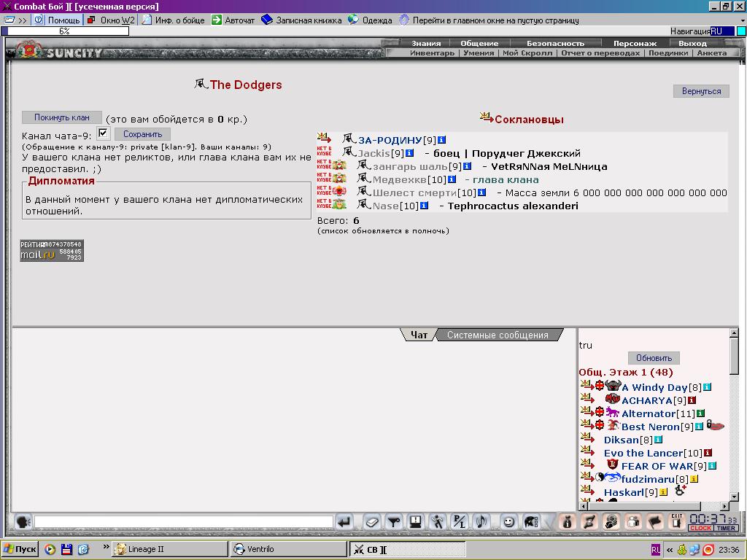Expand hidden quick launch items chevron on taskbar
The height and width of the screenshot is (560, 747).
(106, 547)
